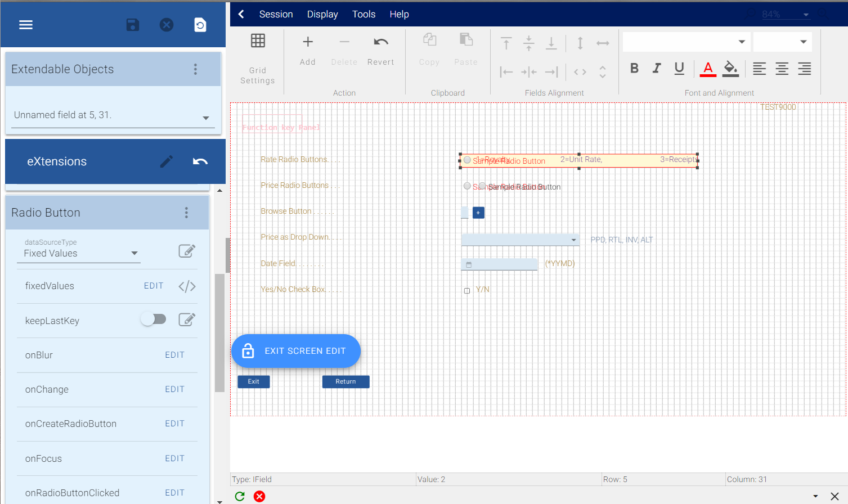Select the Price sample radio button
848x504 pixels.
467,186
